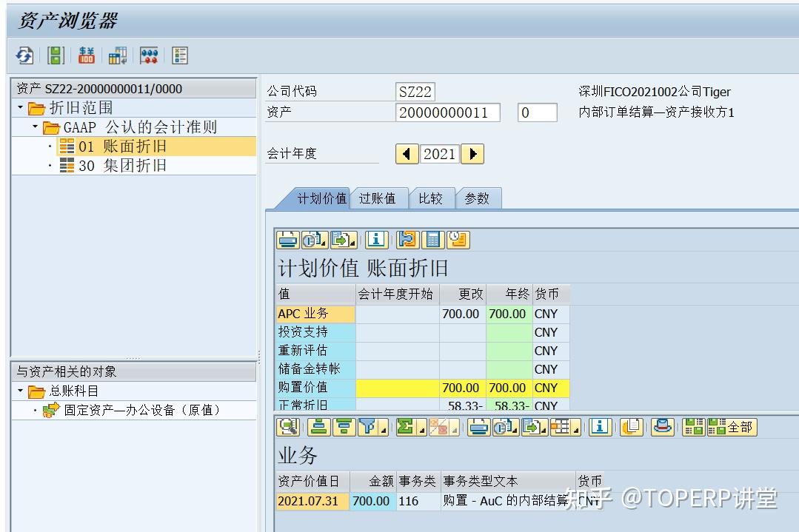Open the calculator icon in the planned values toolbar
The height and width of the screenshot is (532, 799).
(432, 239)
